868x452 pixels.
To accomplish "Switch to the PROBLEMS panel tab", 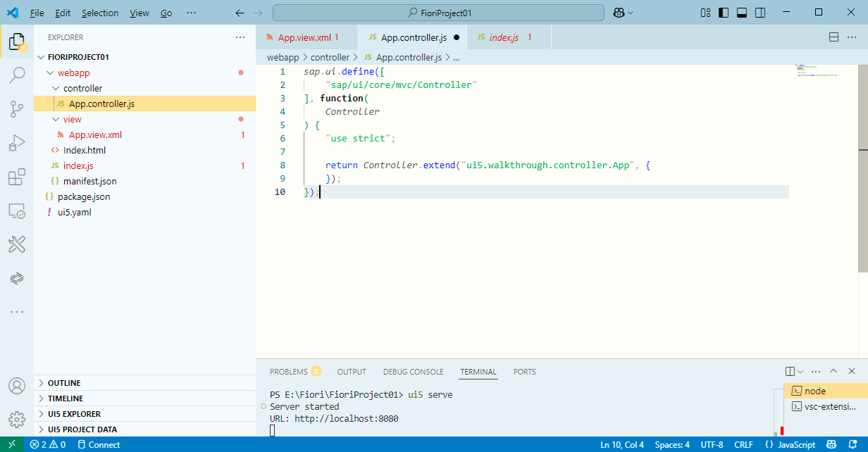I will [295, 372].
